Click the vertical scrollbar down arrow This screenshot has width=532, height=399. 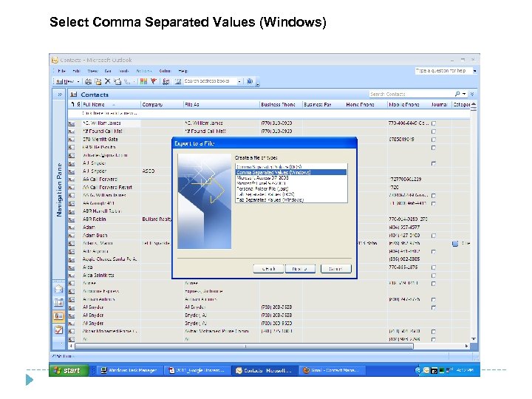click(x=474, y=338)
